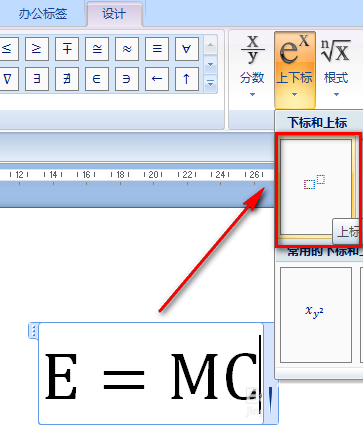Insert the element-of symbol

[x=97, y=79]
